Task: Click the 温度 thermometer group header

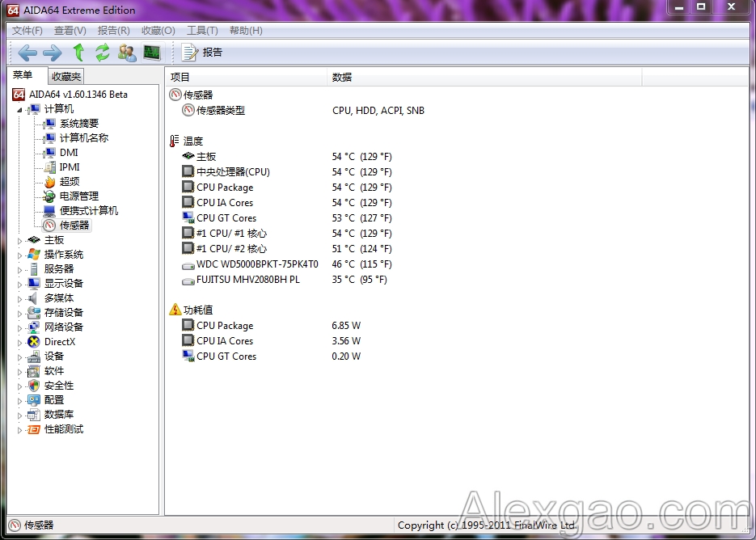Action: (187, 141)
